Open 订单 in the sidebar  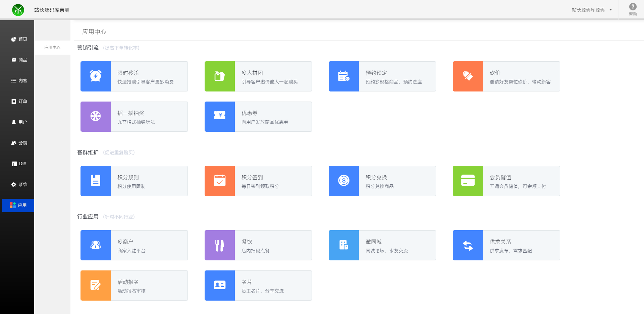click(x=19, y=102)
